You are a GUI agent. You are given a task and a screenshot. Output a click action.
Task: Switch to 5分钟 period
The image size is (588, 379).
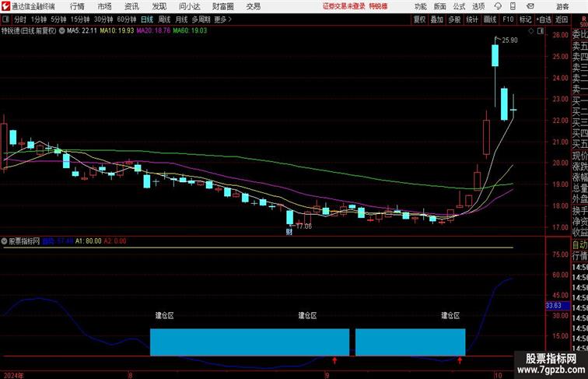(x=58, y=19)
